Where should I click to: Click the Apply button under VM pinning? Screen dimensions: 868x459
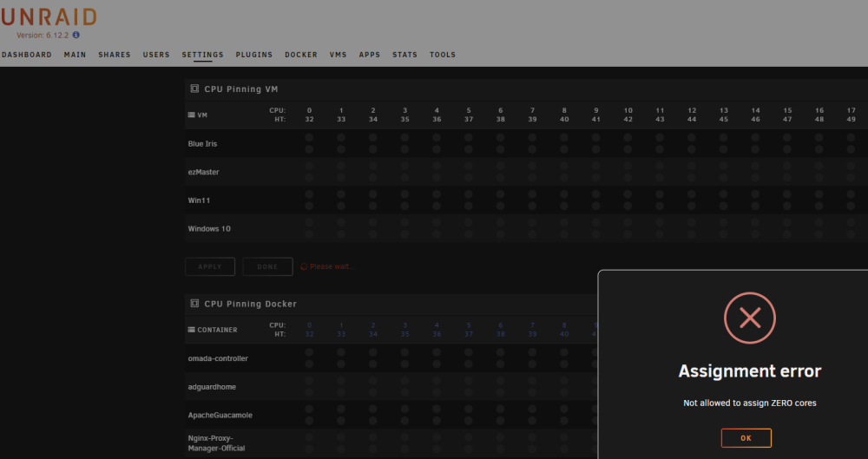210,266
